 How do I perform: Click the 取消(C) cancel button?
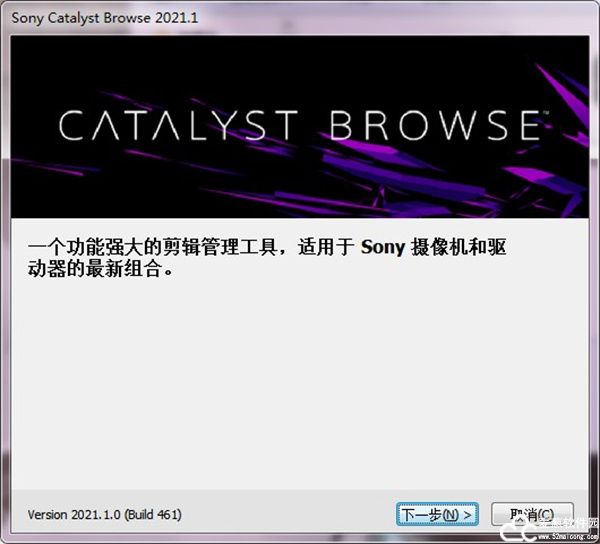pos(532,514)
